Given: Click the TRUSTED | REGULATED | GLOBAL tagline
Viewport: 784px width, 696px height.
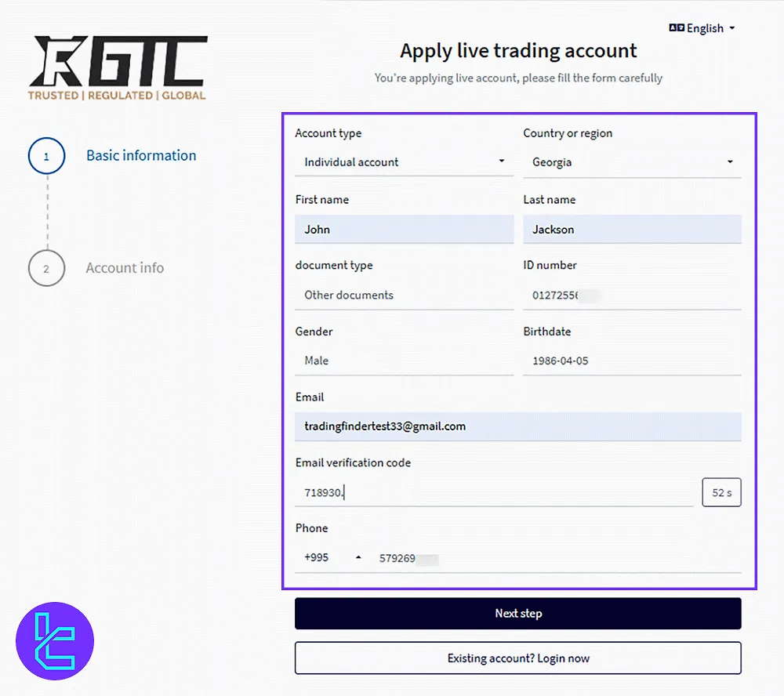Looking at the screenshot, I should tap(117, 96).
